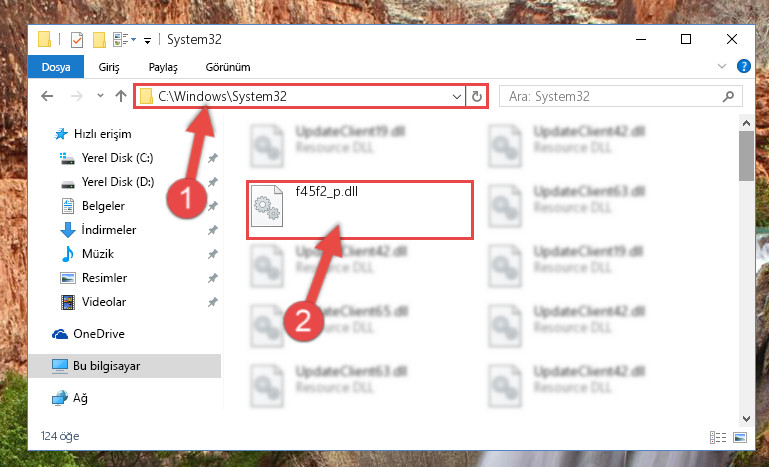Go up one folder level
Image resolution: width=769 pixels, height=467 pixels.
[x=121, y=96]
